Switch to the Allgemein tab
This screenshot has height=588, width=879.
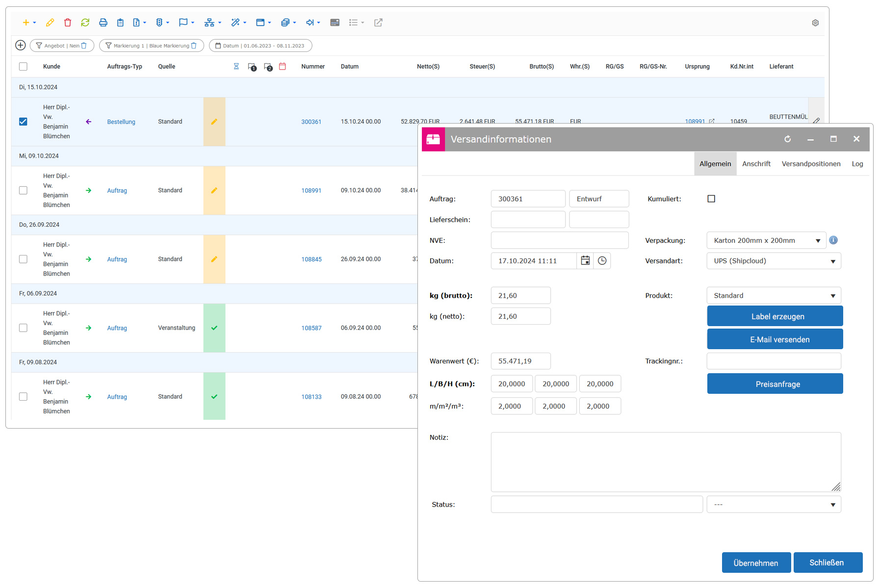pyautogui.click(x=715, y=164)
